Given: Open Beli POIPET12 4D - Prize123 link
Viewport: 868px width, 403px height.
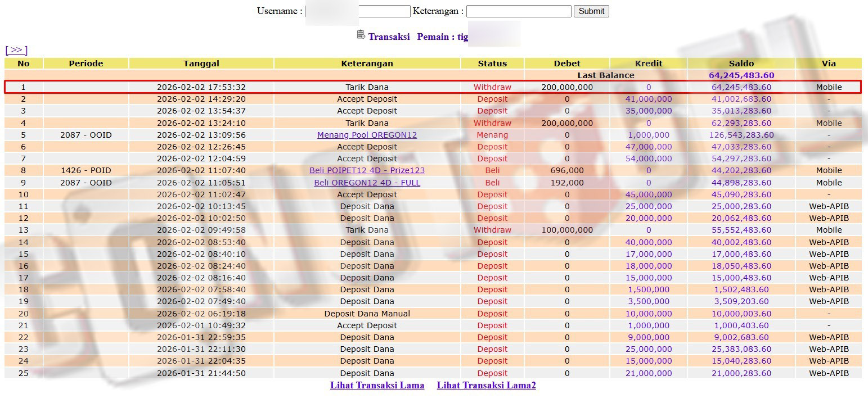Looking at the screenshot, I should [367, 170].
